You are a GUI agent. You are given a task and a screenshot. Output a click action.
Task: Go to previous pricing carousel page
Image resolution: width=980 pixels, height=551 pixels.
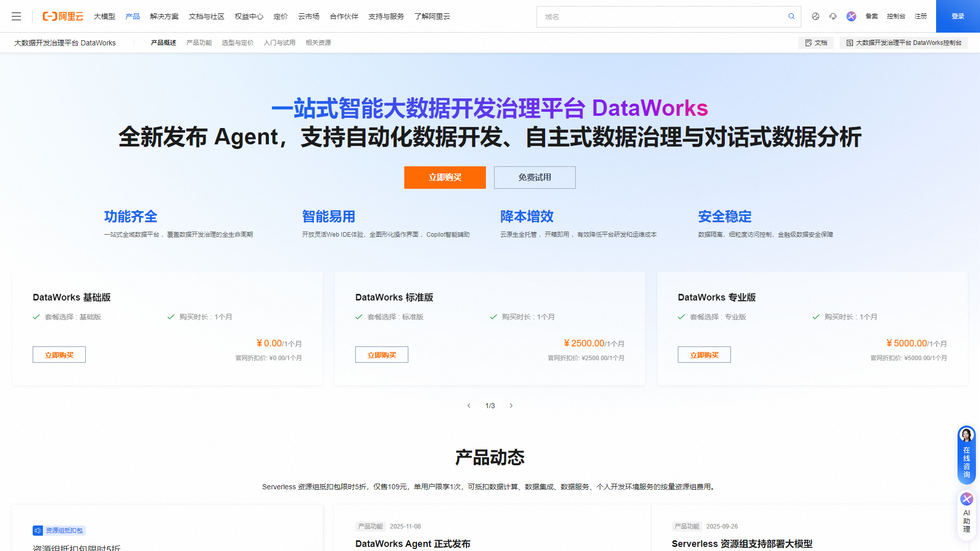[x=469, y=406]
